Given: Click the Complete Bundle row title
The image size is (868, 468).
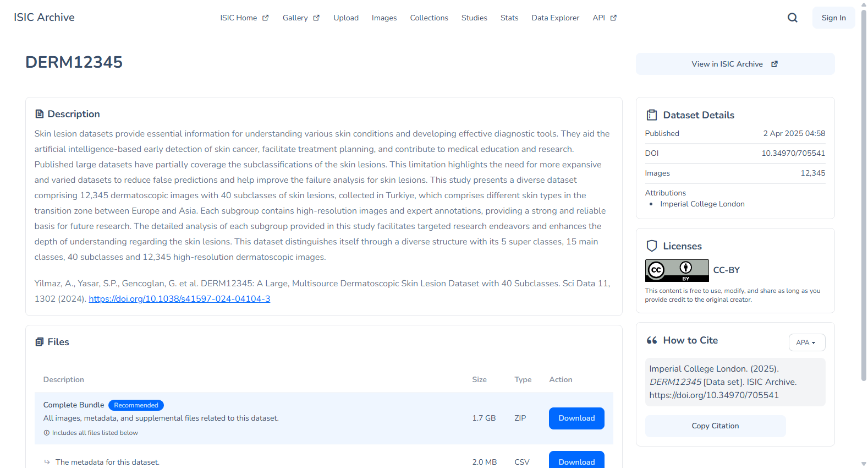Looking at the screenshot, I should point(74,405).
